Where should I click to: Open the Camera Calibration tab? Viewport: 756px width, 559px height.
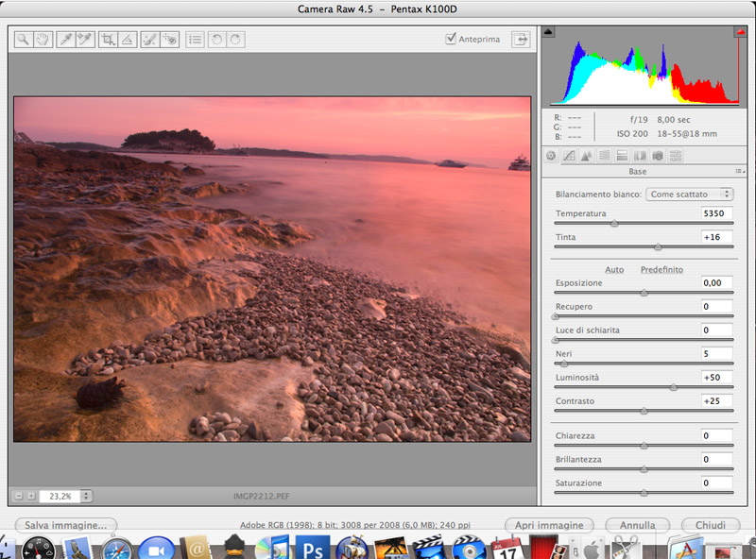point(658,156)
